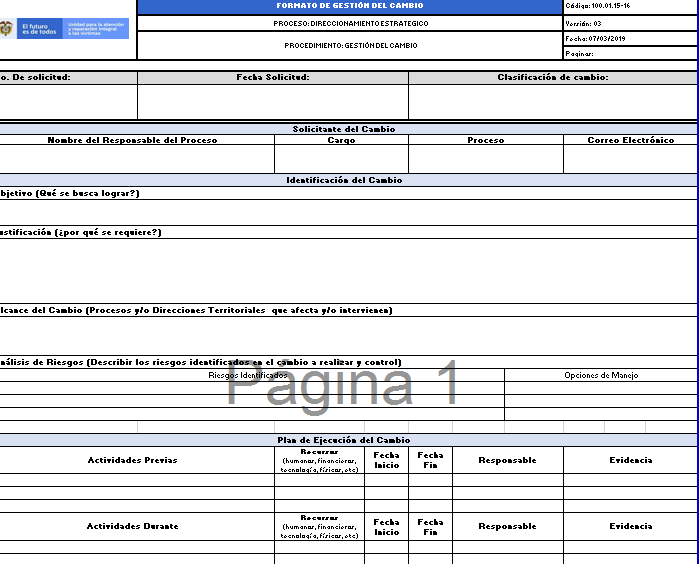Select the 'Proceso' column header
The width and height of the screenshot is (699, 564).
[486, 140]
